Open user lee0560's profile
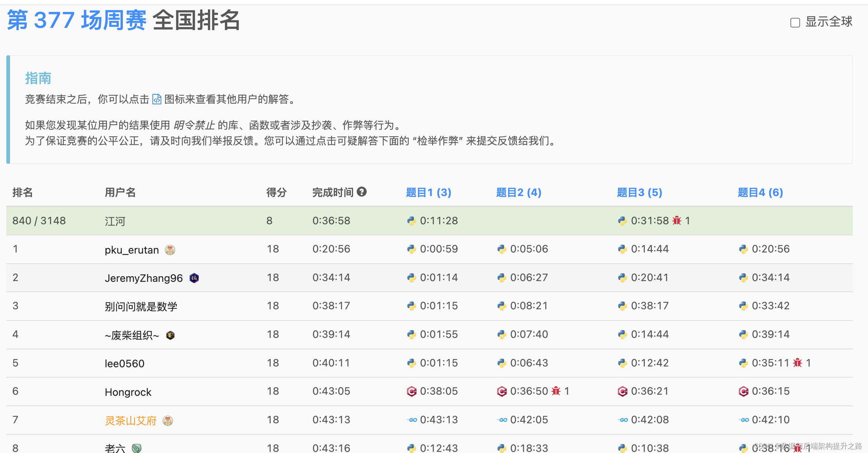 tap(124, 364)
